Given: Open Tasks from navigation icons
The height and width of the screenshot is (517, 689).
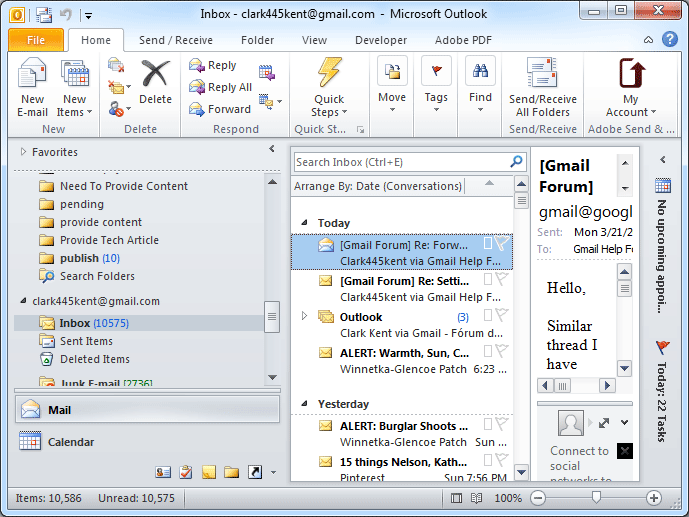Looking at the screenshot, I should (186, 472).
